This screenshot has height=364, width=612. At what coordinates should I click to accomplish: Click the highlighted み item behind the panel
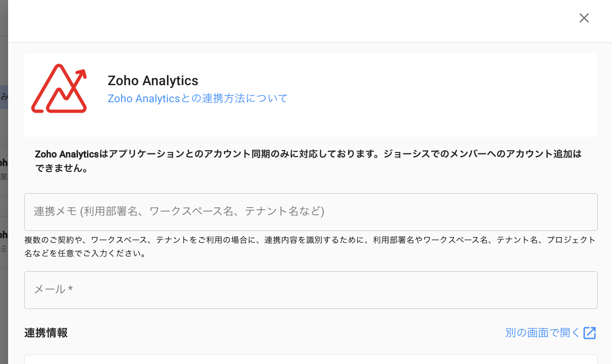4,97
